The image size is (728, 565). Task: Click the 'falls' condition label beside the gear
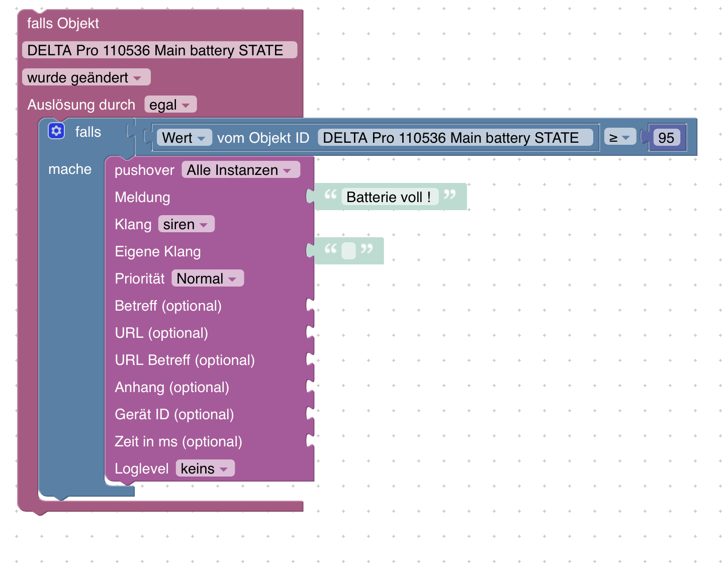[x=88, y=132]
